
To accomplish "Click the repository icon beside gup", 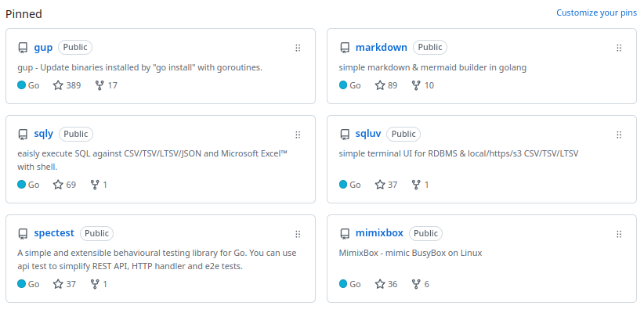I will coord(23,48).
